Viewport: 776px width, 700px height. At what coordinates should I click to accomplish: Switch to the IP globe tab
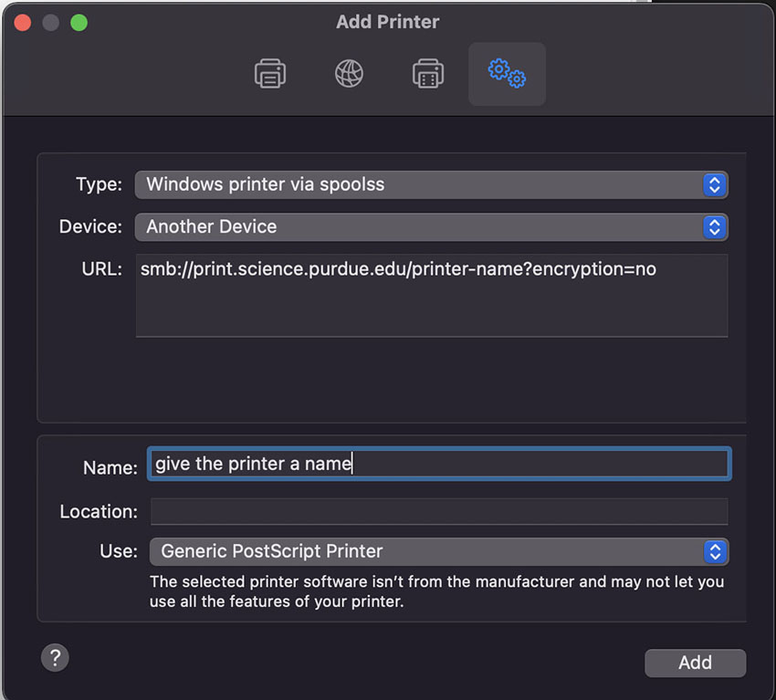point(349,74)
